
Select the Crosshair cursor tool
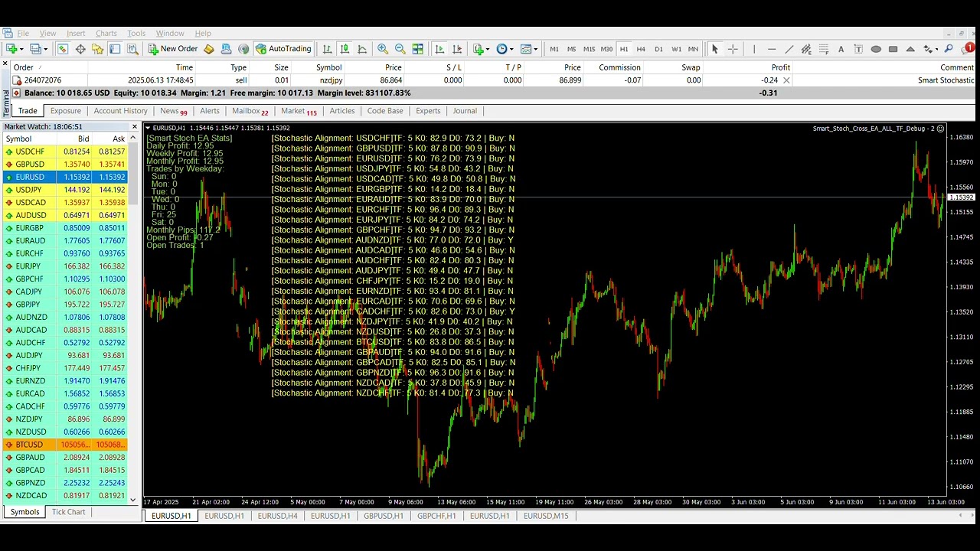(733, 49)
